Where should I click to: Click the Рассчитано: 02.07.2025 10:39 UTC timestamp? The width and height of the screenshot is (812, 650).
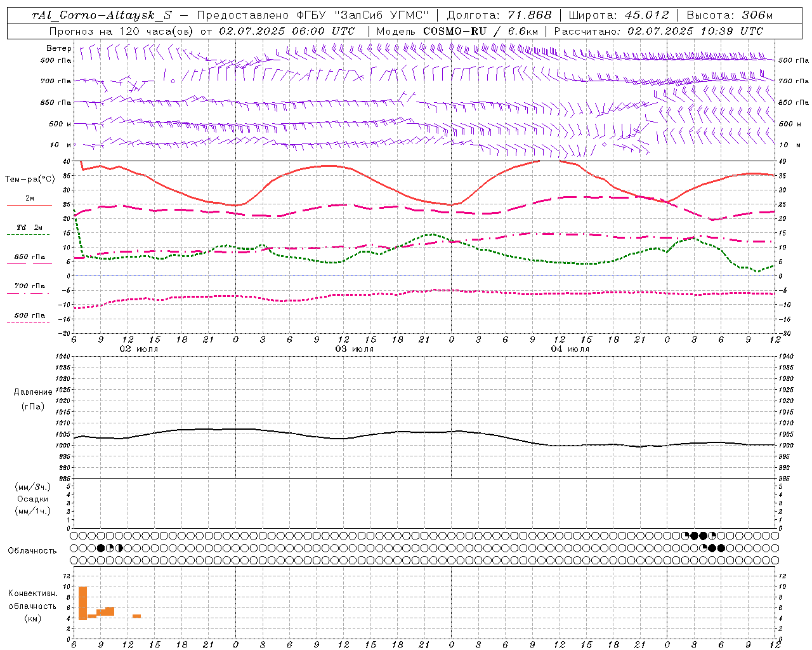(658, 31)
